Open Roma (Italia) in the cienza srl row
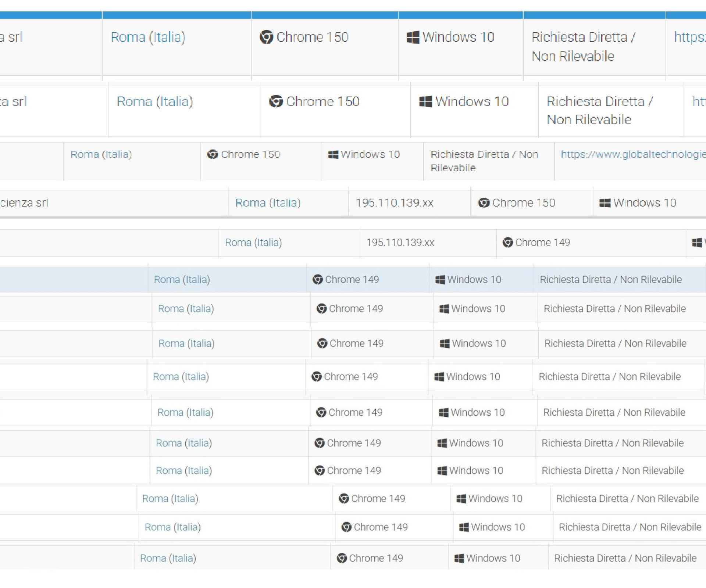Image resolution: width=706 pixels, height=588 pixels. (268, 202)
